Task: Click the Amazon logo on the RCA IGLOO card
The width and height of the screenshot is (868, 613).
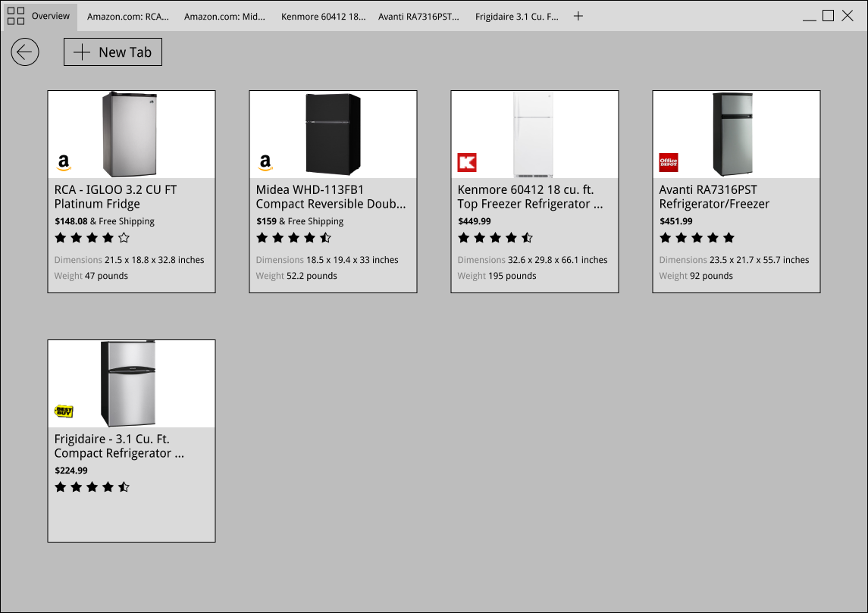Action: tap(64, 163)
